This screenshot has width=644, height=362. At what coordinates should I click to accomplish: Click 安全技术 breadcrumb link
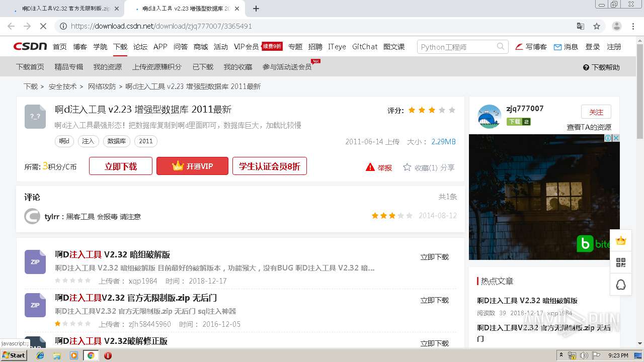tap(62, 86)
